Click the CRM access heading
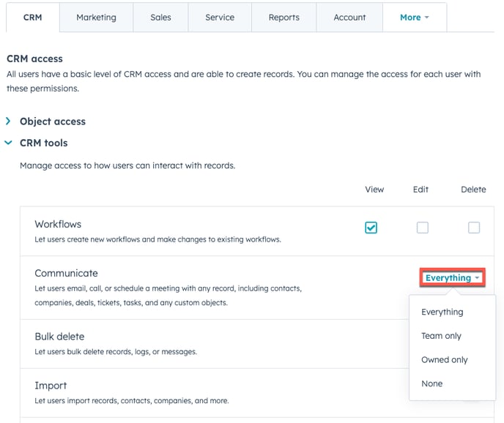 (x=34, y=59)
